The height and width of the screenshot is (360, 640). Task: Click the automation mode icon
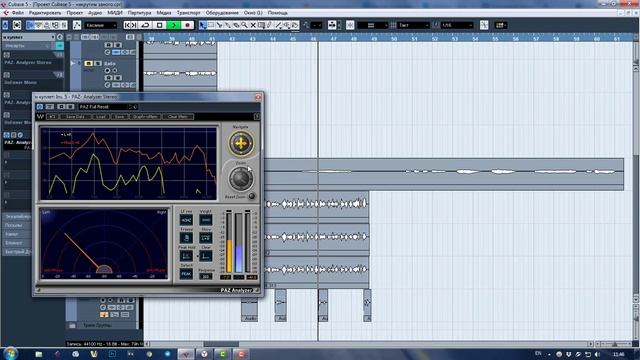[x=77, y=25]
